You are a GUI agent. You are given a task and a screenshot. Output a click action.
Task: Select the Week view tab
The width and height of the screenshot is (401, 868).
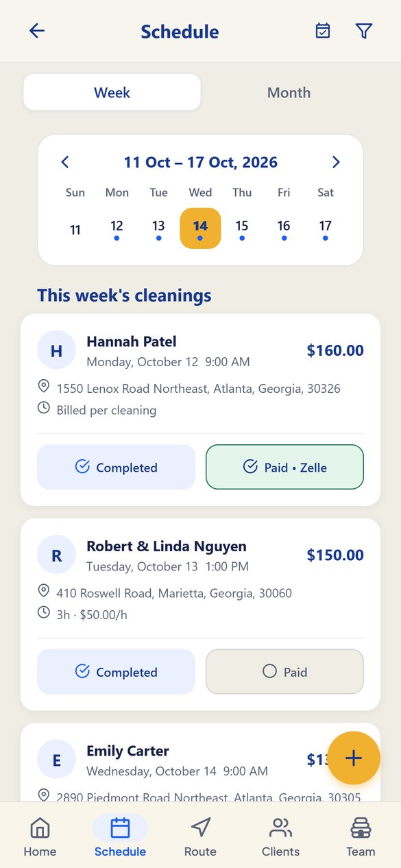coord(112,93)
